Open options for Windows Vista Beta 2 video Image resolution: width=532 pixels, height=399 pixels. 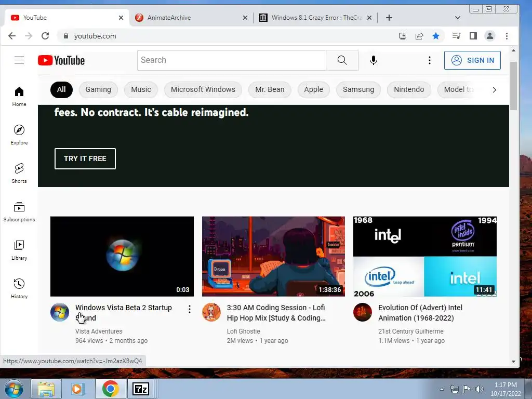[x=190, y=309]
